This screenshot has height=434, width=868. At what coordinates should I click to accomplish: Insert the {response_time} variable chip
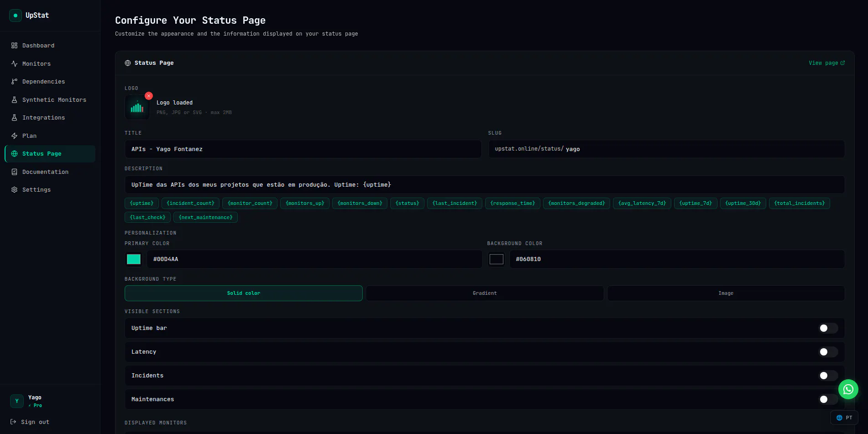513,204
